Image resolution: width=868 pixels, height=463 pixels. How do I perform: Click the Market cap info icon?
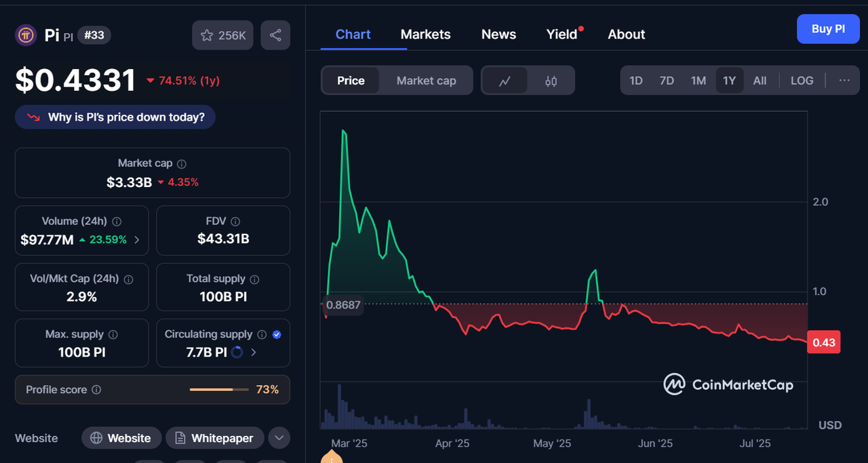[x=182, y=163]
